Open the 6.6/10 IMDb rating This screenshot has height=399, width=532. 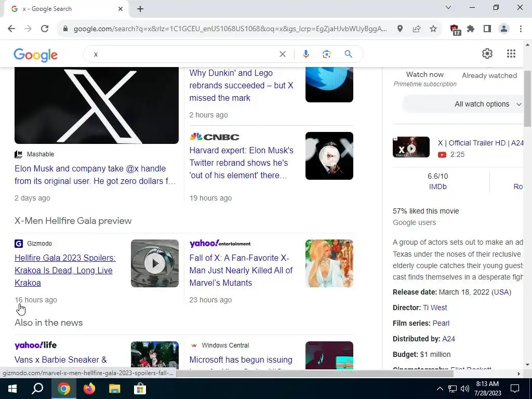pos(437,181)
